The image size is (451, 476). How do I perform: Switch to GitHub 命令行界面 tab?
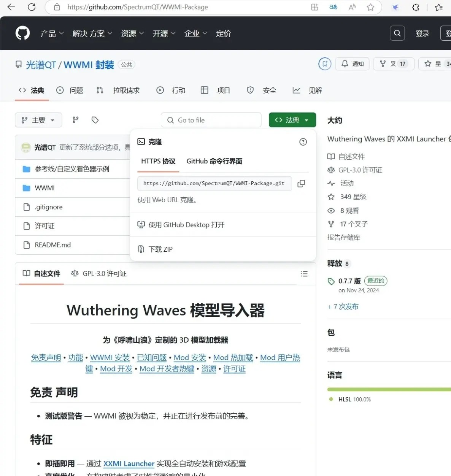(x=214, y=161)
